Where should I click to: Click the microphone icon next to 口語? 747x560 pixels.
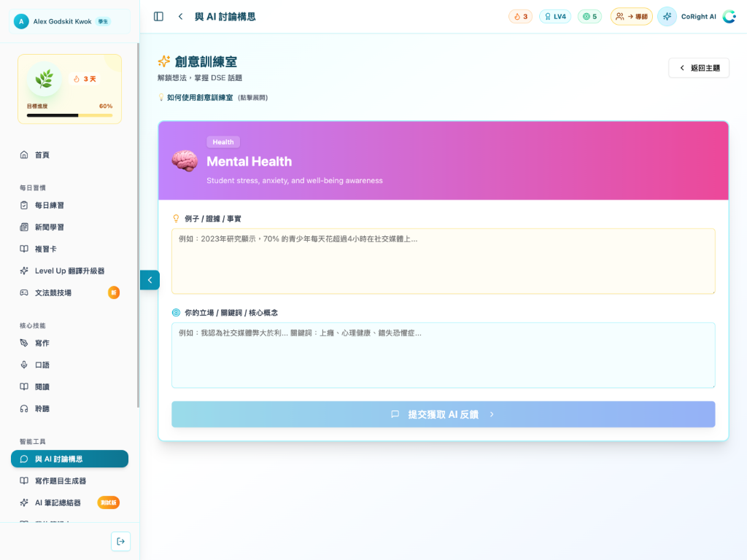(24, 365)
